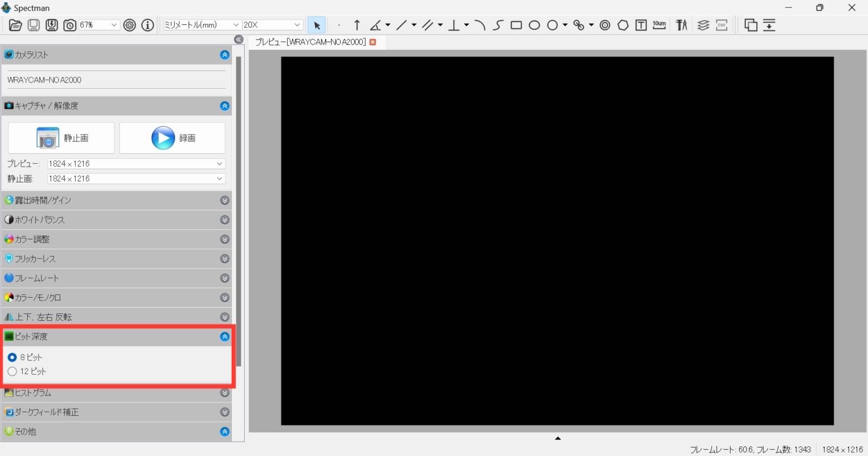Select the polygon measurement tool
This screenshot has width=868, height=456.
coord(623,25)
